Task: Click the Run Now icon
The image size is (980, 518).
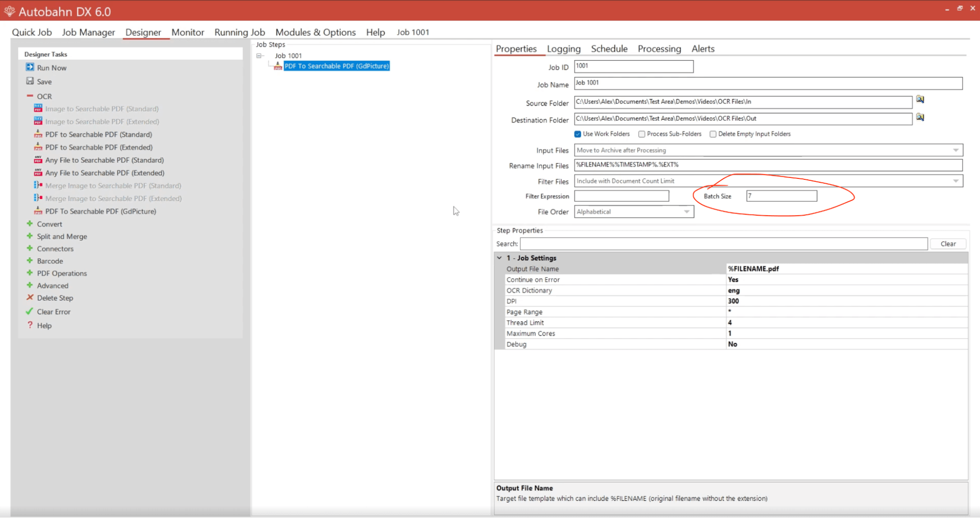Action: (x=30, y=67)
